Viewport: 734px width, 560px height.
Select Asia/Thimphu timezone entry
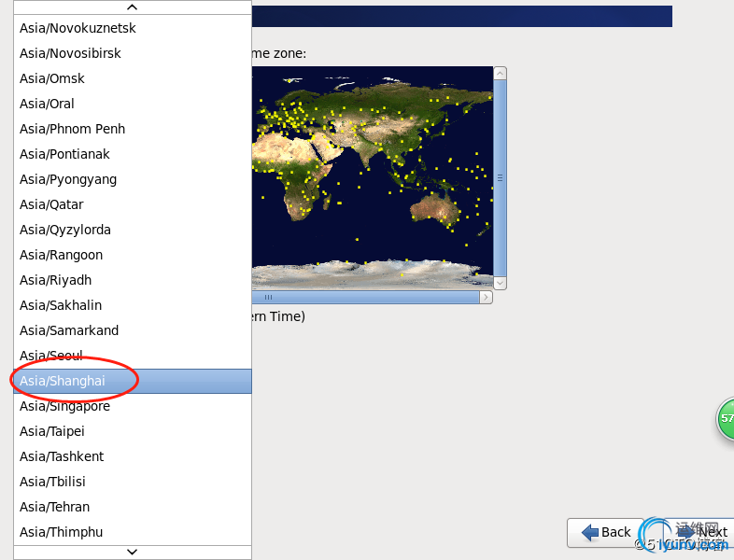pos(133,532)
